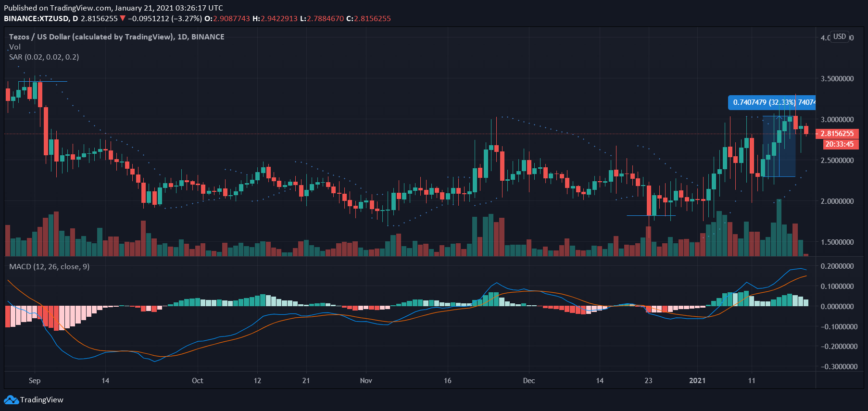Screen dimensions: 868x411
Task: Click the 0.1000000 MACD axis label
Action: click(837, 286)
